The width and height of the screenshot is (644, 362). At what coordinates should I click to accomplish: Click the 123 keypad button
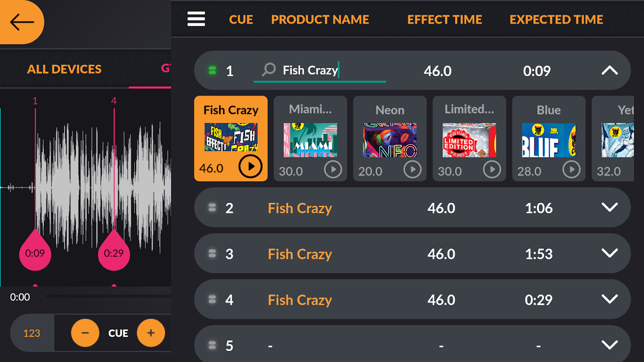(x=32, y=333)
